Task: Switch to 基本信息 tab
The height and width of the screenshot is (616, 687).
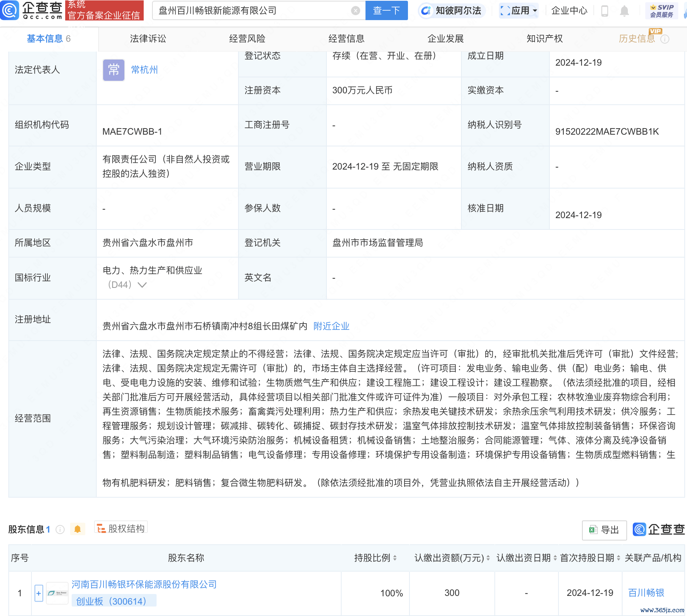Action: 49,39
